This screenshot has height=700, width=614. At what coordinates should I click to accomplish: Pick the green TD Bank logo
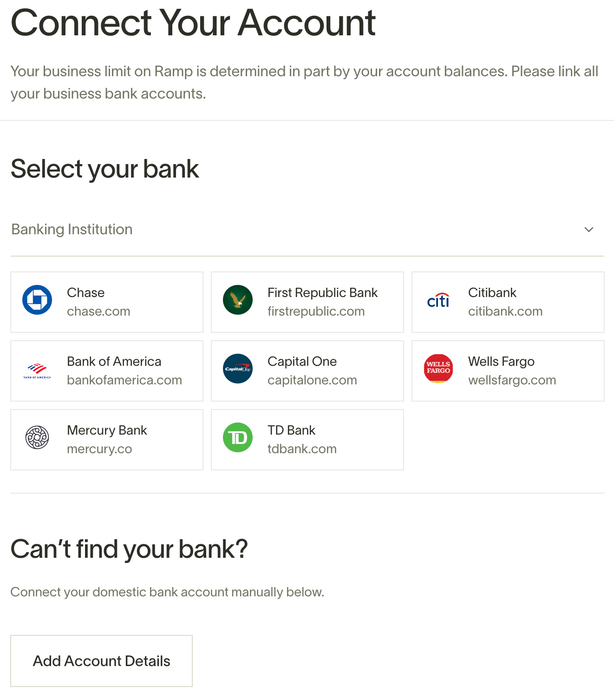238,437
